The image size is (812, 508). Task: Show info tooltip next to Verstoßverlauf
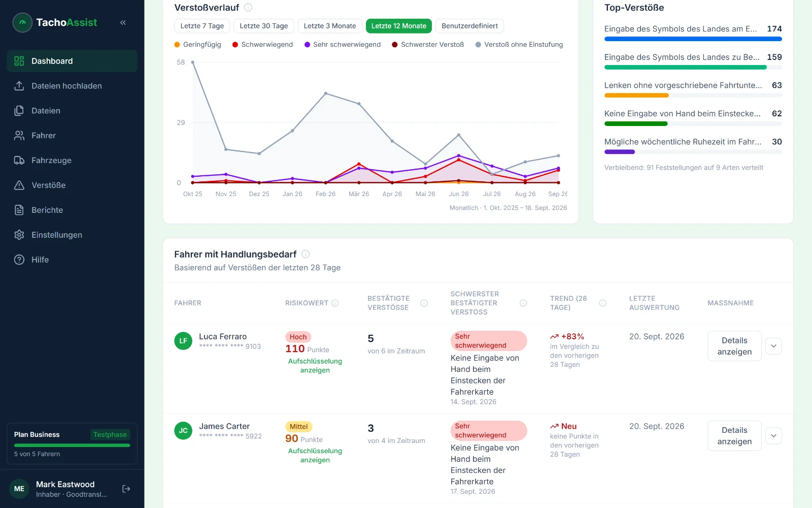click(x=248, y=8)
